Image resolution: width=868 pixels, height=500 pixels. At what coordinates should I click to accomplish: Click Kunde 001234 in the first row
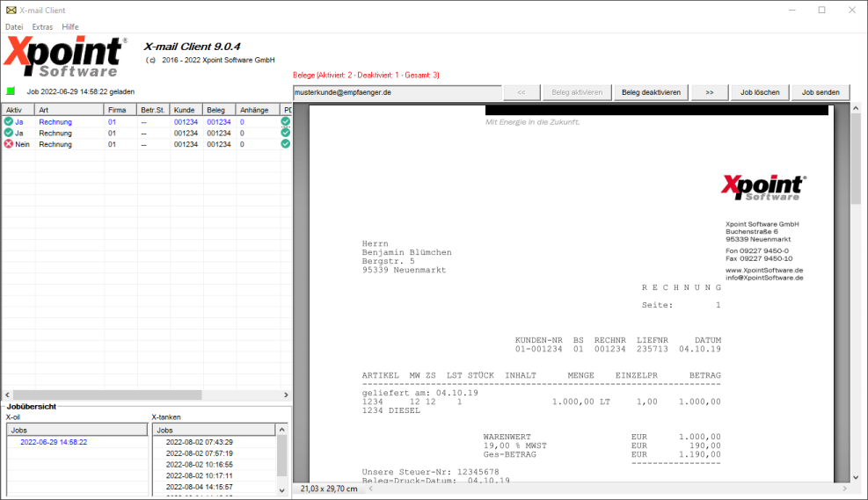point(186,121)
